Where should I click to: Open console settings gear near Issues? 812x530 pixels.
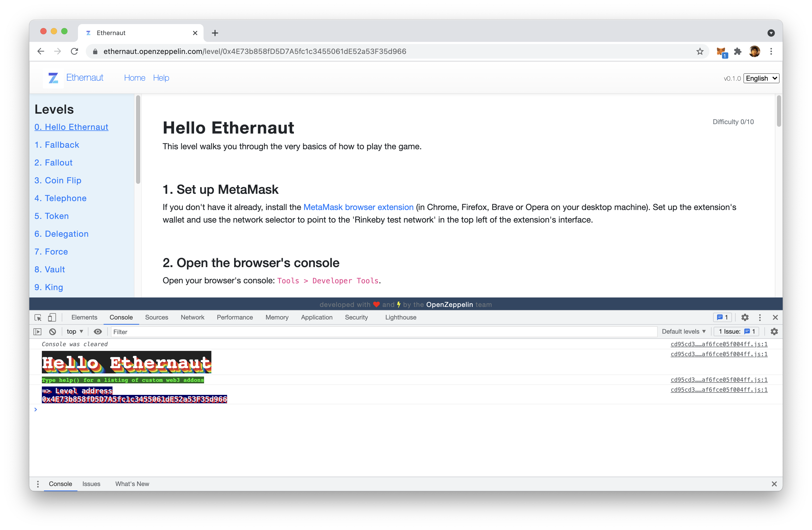pos(774,332)
